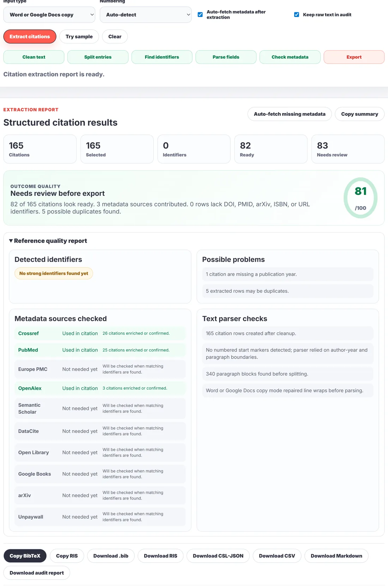Viewport: 388px width, 588px height.
Task: Click the Open Library source row
Action: click(100, 452)
